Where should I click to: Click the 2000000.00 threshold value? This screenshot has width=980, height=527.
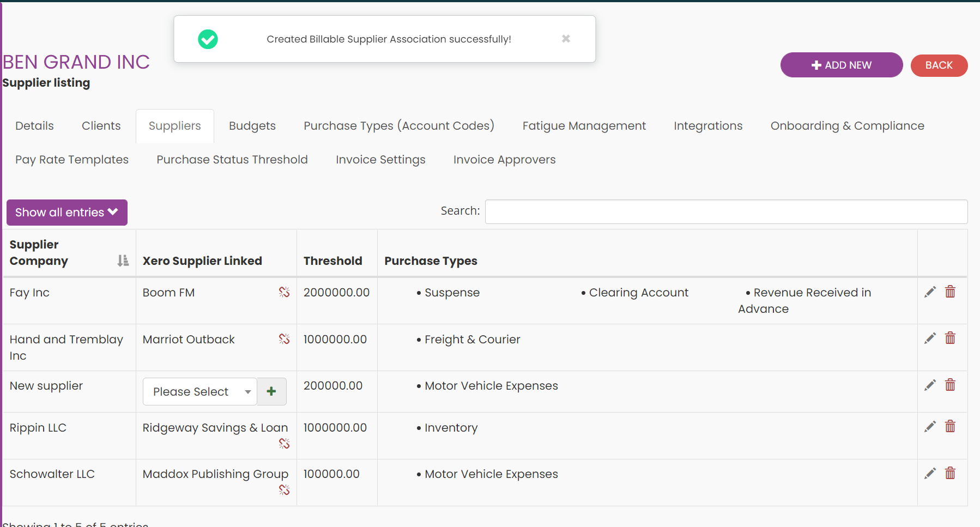coord(336,293)
